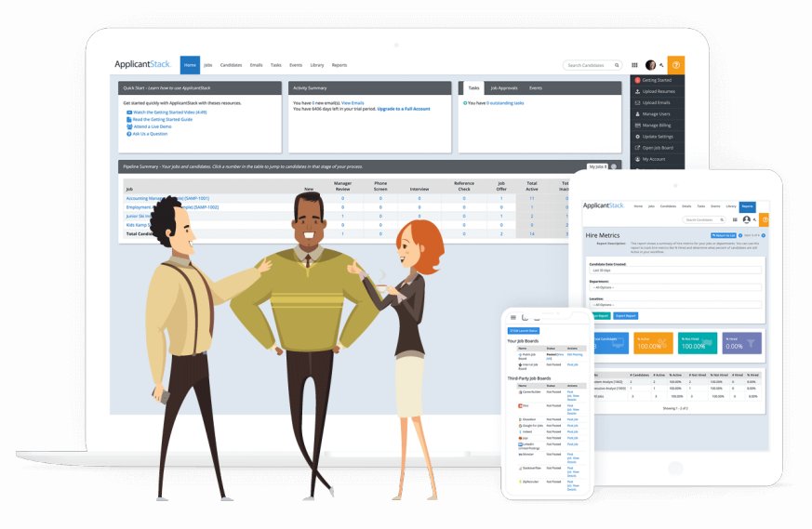Screen dimensions: 812x529
Task: Open the Emails menu in laptop navigation
Action: (x=257, y=65)
